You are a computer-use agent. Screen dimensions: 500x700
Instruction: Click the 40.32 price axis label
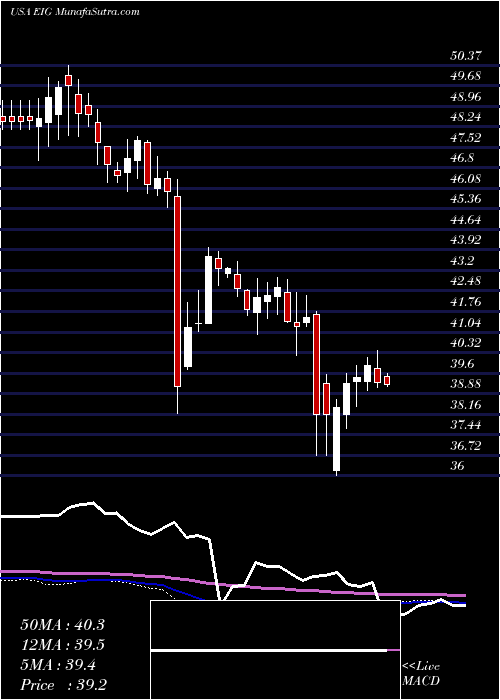tap(465, 343)
